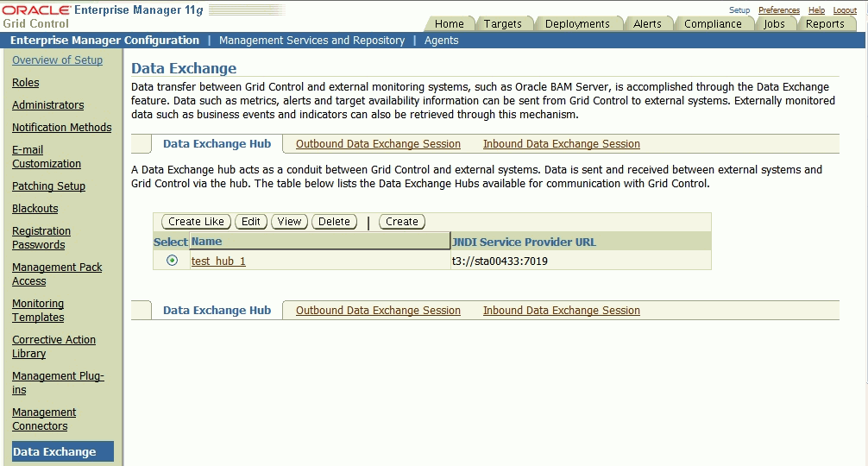Screen dimensions: 868x466
Task: Open the Agents subtab
Action: click(x=441, y=40)
